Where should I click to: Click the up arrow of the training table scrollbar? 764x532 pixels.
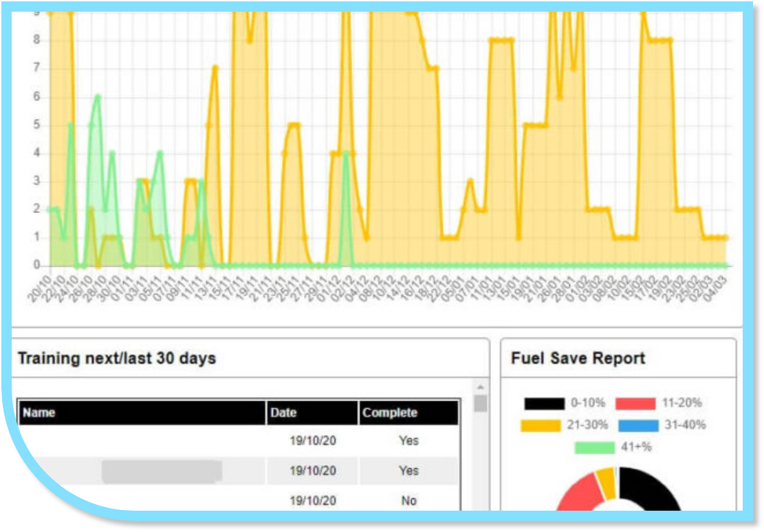[x=481, y=387]
